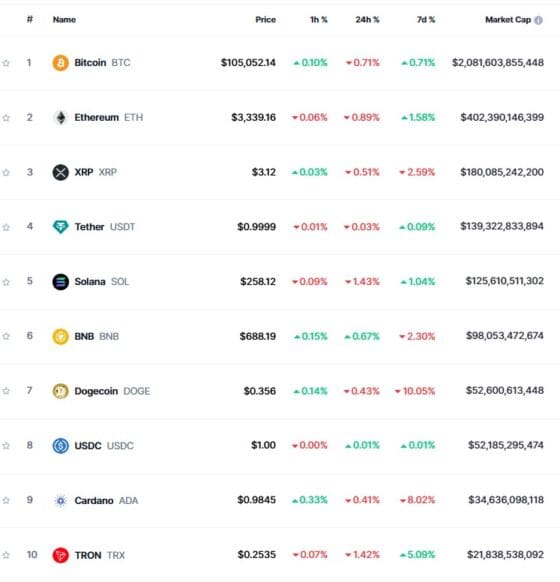Sort by the 24h % column header
The width and height of the screenshot is (560, 582).
(x=367, y=20)
